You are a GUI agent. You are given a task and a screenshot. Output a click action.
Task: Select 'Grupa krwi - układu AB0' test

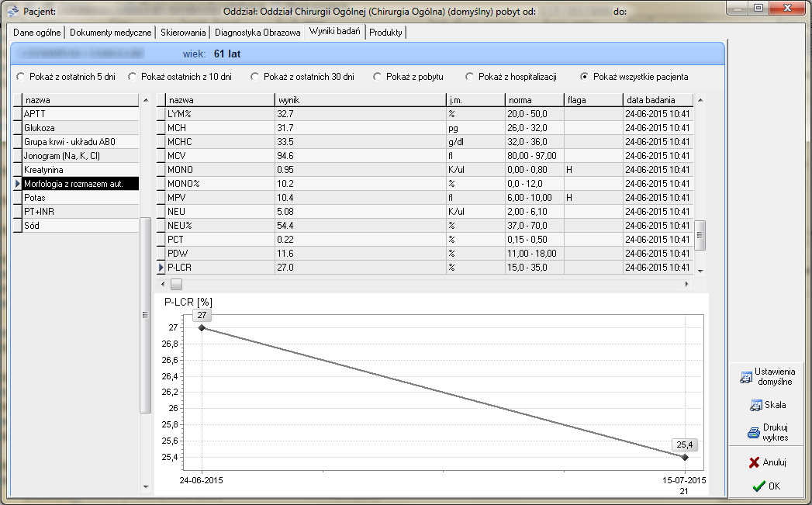pos(81,142)
